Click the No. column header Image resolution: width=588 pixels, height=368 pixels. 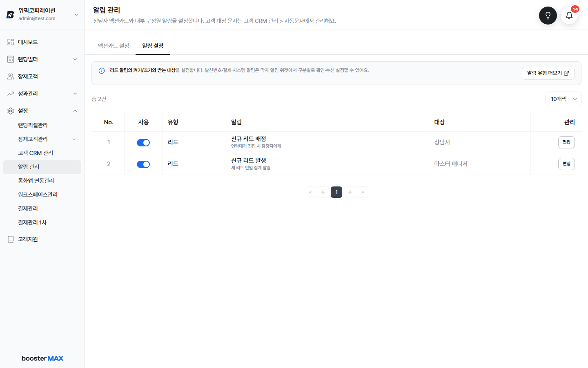pyautogui.click(x=109, y=122)
